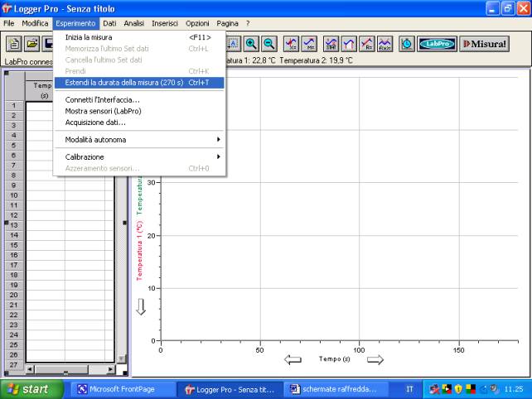Click the Zoom Out magnifier icon

269,44
